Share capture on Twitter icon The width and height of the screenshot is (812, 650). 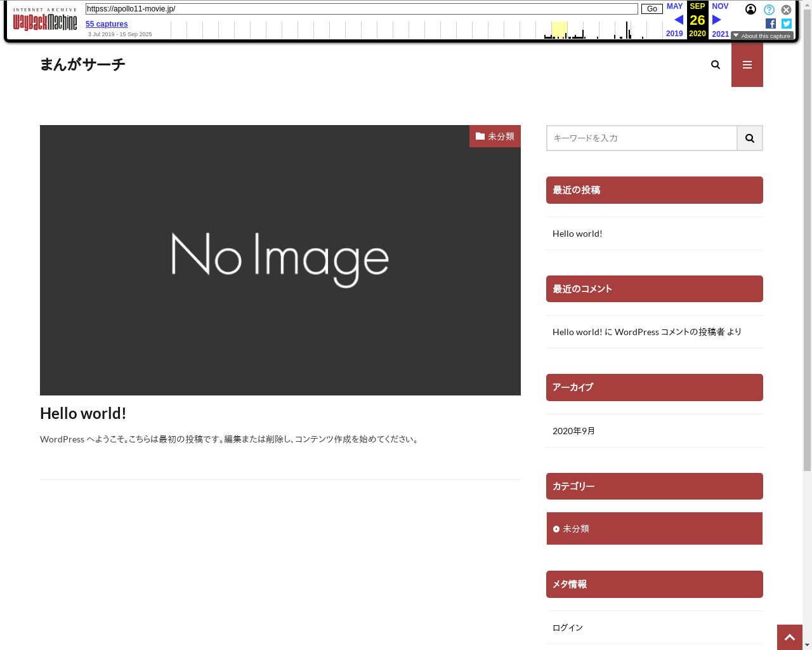click(787, 23)
